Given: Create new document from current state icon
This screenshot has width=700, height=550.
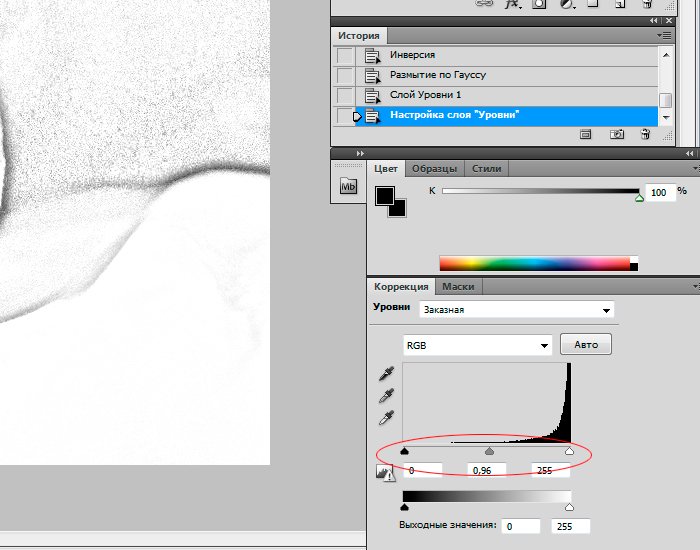Looking at the screenshot, I should [x=586, y=134].
